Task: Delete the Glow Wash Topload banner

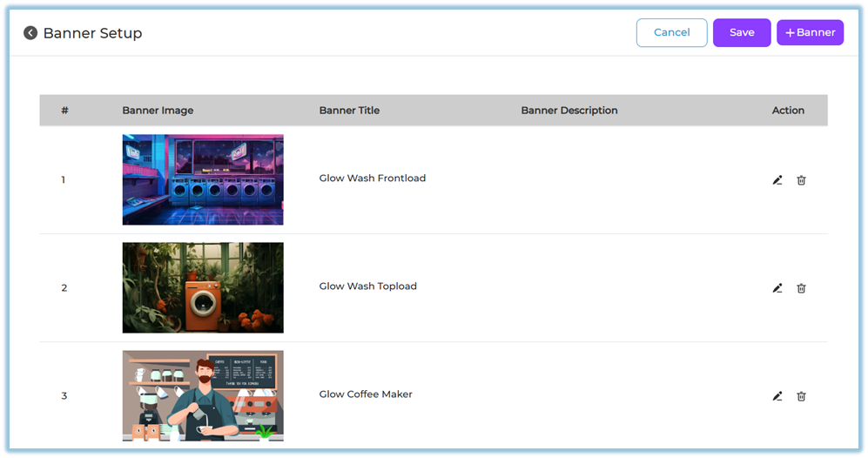Action: [x=801, y=288]
